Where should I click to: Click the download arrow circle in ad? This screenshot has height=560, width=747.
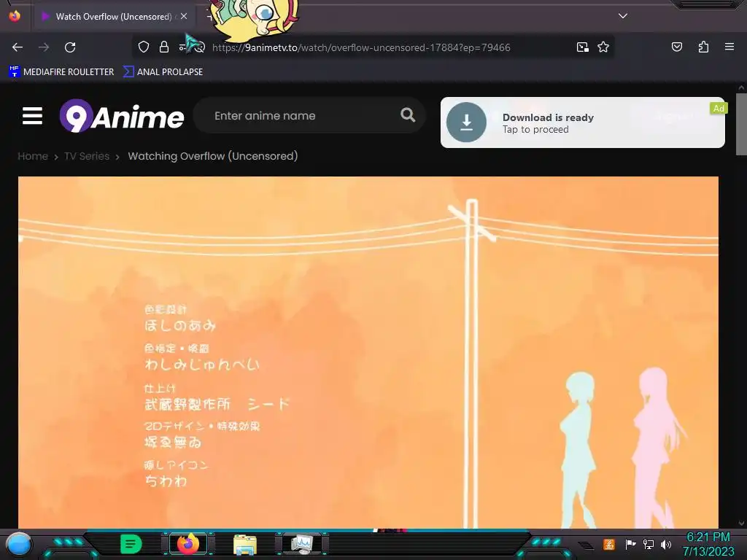466,122
